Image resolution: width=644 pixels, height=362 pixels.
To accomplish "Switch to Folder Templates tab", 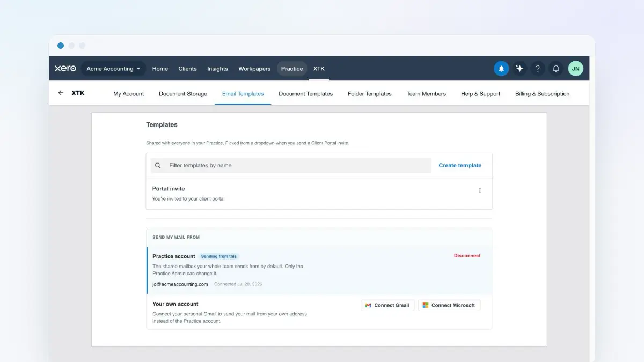I will [370, 94].
